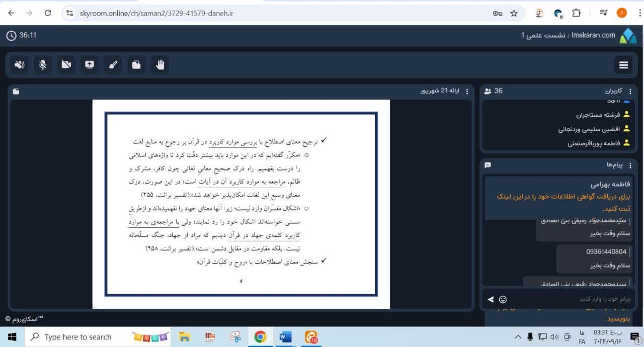Open the Chrome profile avatar
The image size is (644, 347).
tap(622, 13)
